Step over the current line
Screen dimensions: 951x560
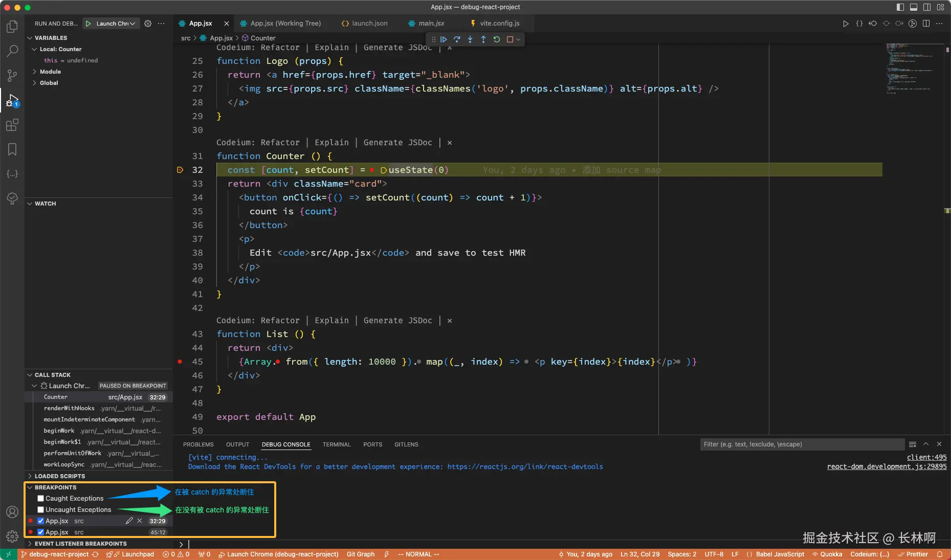[457, 39]
